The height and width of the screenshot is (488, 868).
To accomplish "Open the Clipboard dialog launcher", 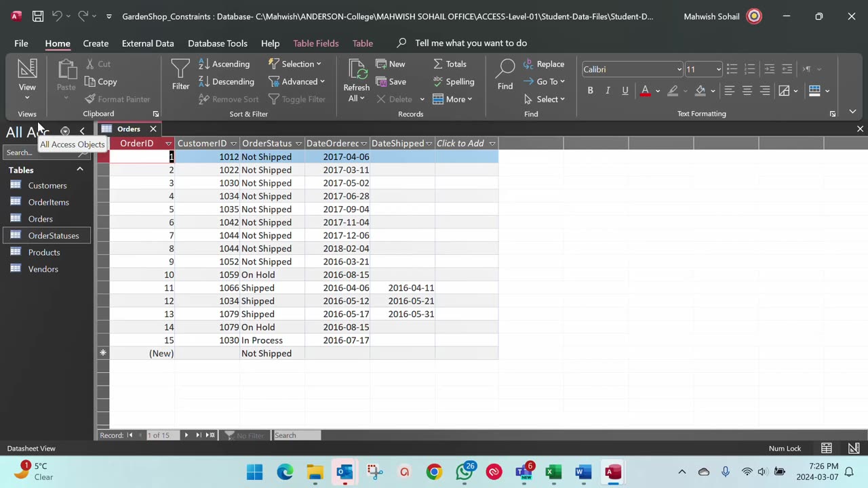I will pyautogui.click(x=155, y=114).
